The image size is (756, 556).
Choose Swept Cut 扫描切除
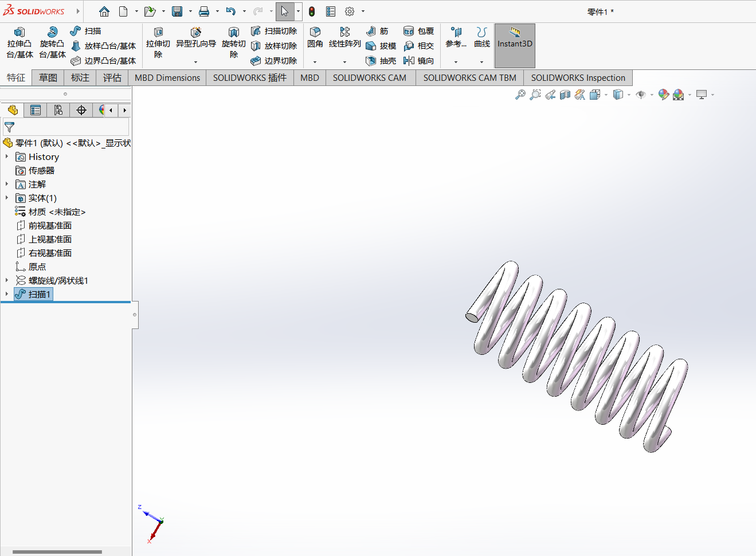click(274, 31)
